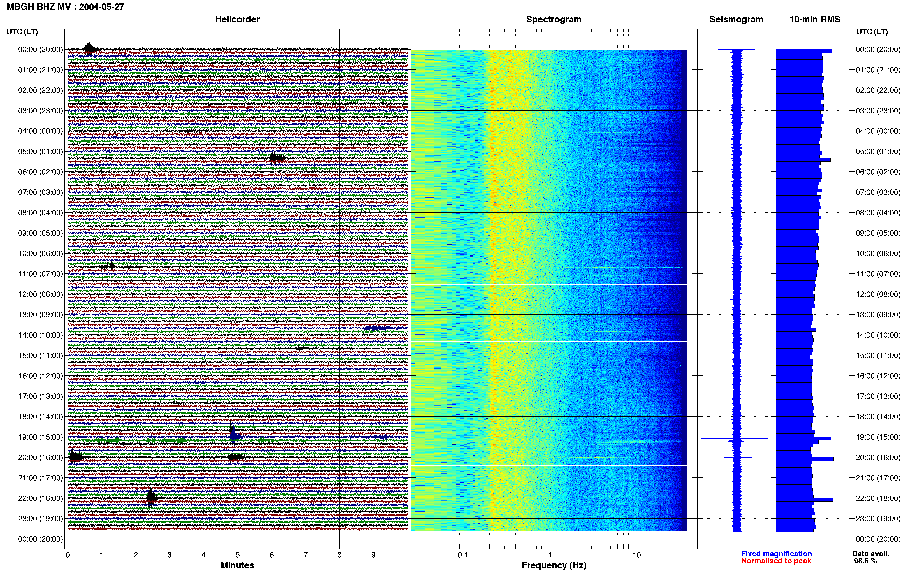Click the left '05:00 (01:00)' time label
The width and height of the screenshot is (924, 578).
(41, 151)
